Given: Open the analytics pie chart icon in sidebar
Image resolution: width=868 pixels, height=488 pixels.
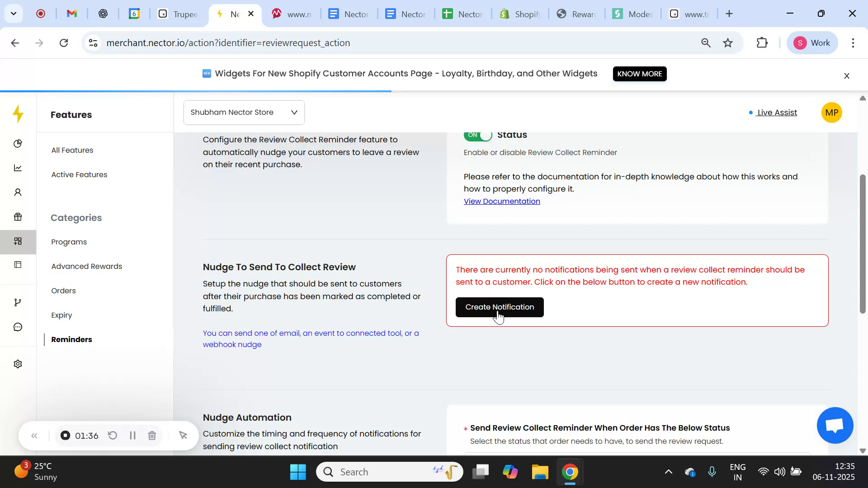Looking at the screenshot, I should [18, 144].
